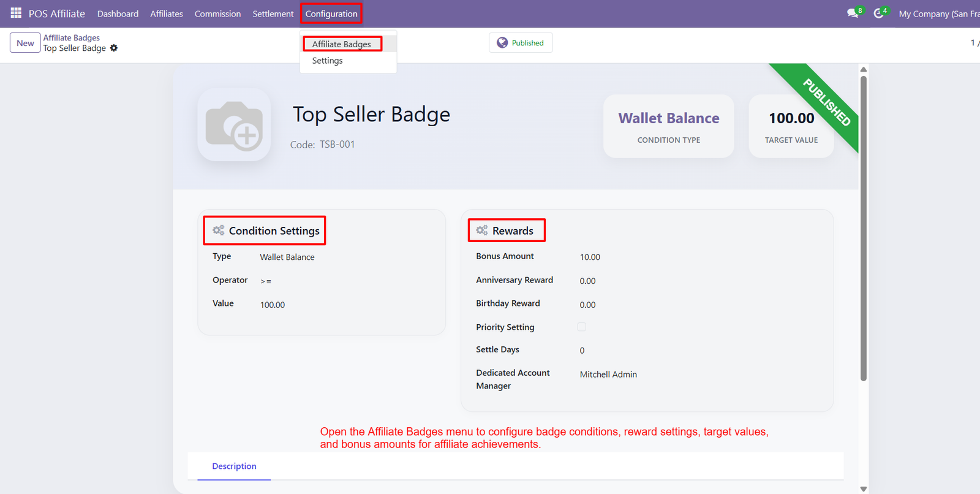Click the gear icon beside Top Seller Badge
The height and width of the screenshot is (494, 980).
(114, 48)
